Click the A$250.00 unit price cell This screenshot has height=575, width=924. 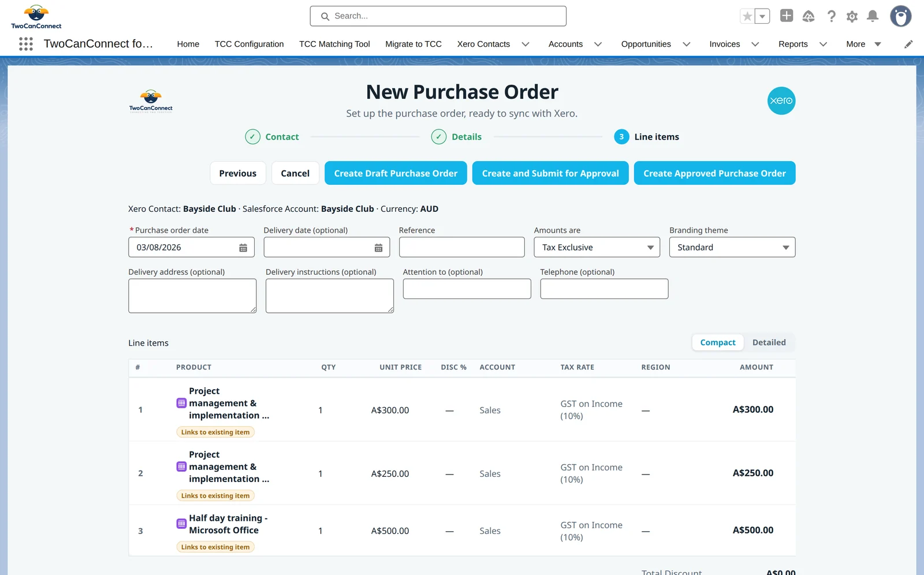point(390,473)
